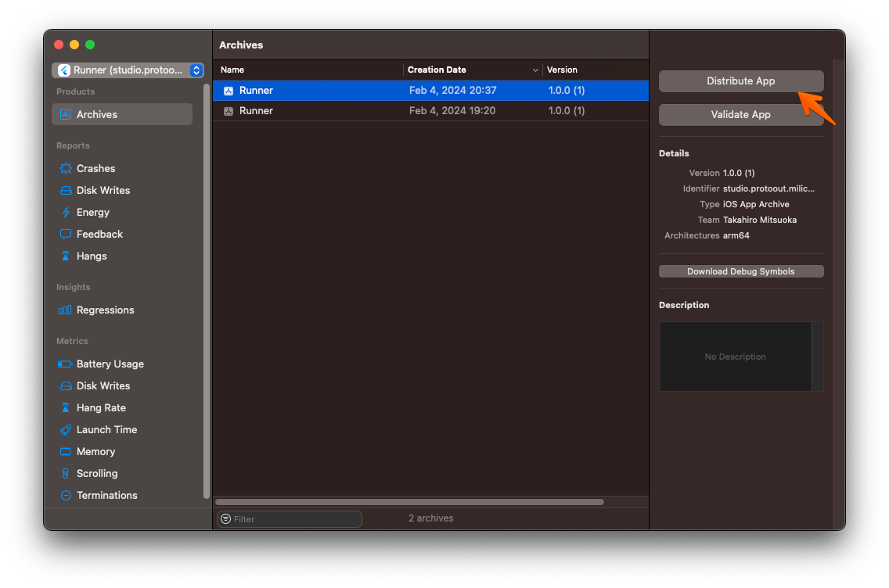889x588 pixels.
Task: Click the Archives sidebar icon
Action: 66,114
